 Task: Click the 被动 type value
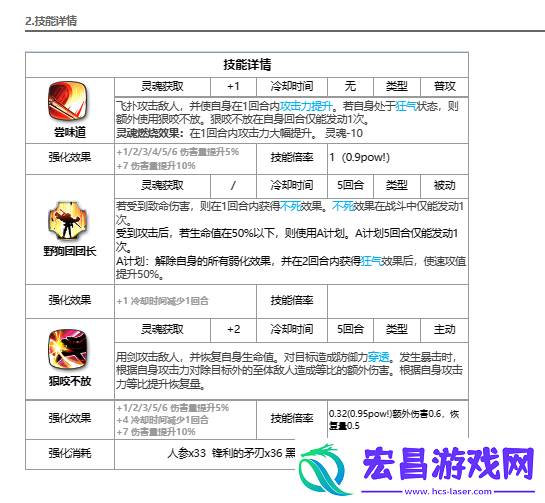(x=444, y=186)
